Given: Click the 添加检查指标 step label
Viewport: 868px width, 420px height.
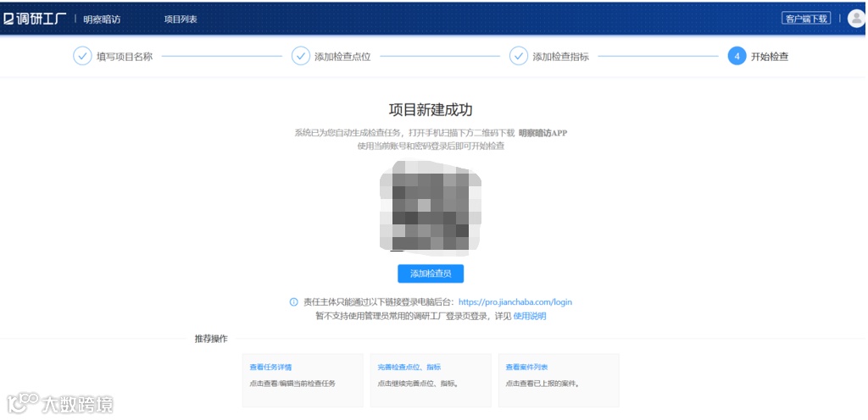Looking at the screenshot, I should (561, 57).
